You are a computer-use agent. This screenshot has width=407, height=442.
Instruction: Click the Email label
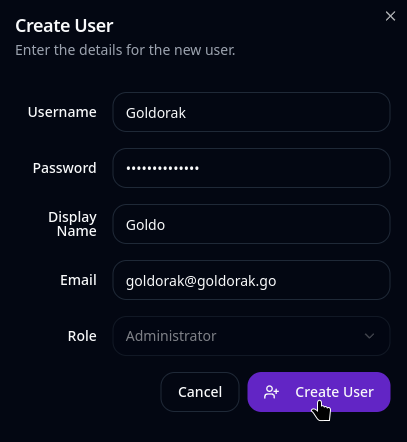[x=78, y=280]
